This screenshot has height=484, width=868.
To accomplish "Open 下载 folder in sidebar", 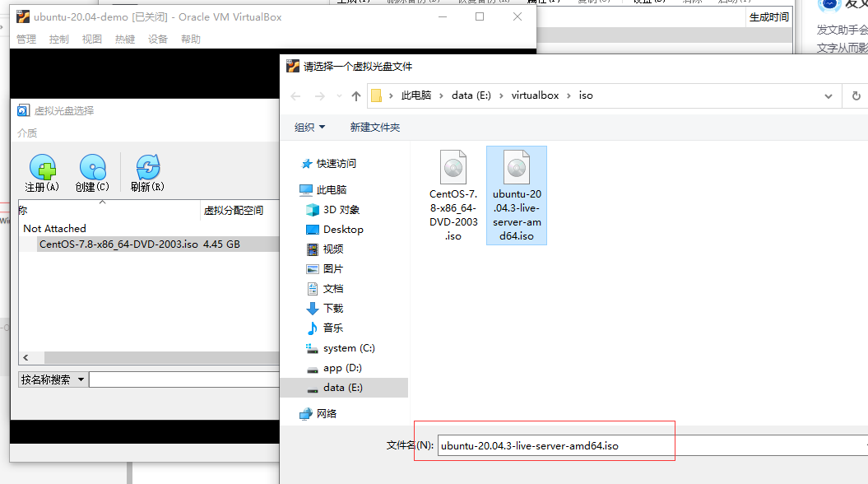I will coord(325,309).
